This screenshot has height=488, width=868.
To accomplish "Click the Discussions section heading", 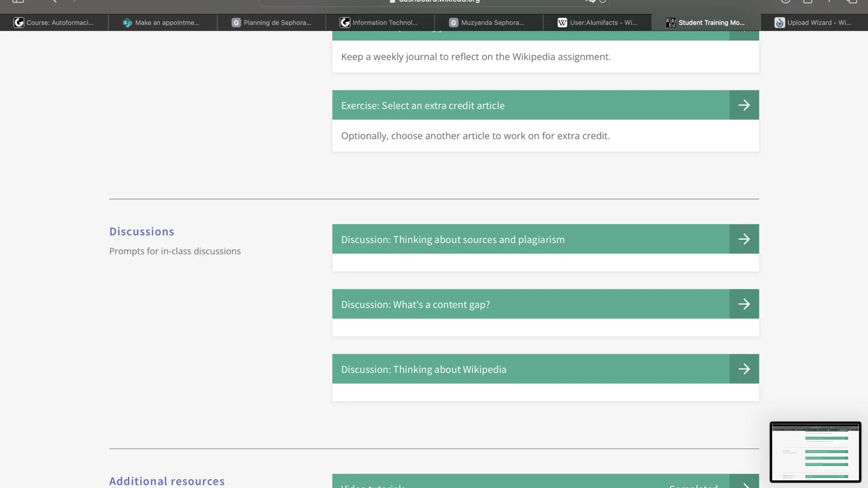I will (142, 232).
